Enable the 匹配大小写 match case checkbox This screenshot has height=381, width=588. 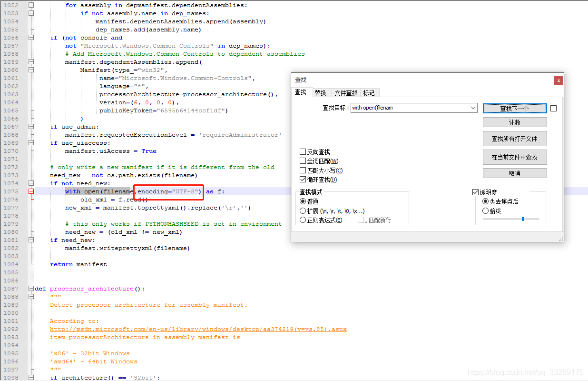(303, 170)
